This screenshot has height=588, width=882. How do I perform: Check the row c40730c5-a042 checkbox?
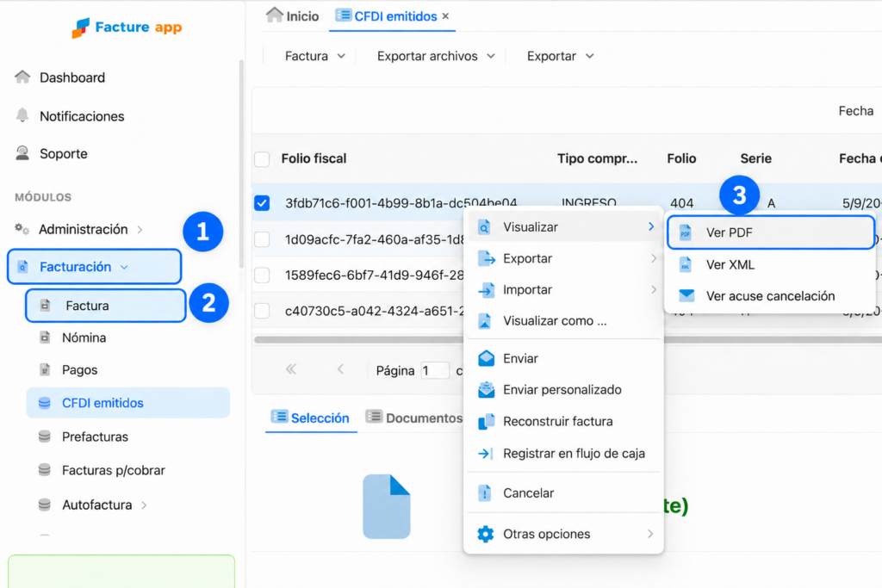262,311
